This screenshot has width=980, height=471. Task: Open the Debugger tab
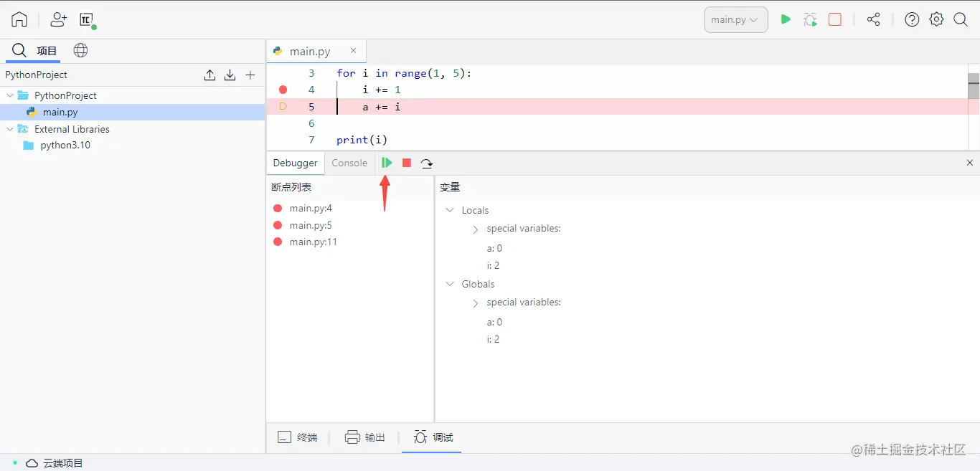295,163
